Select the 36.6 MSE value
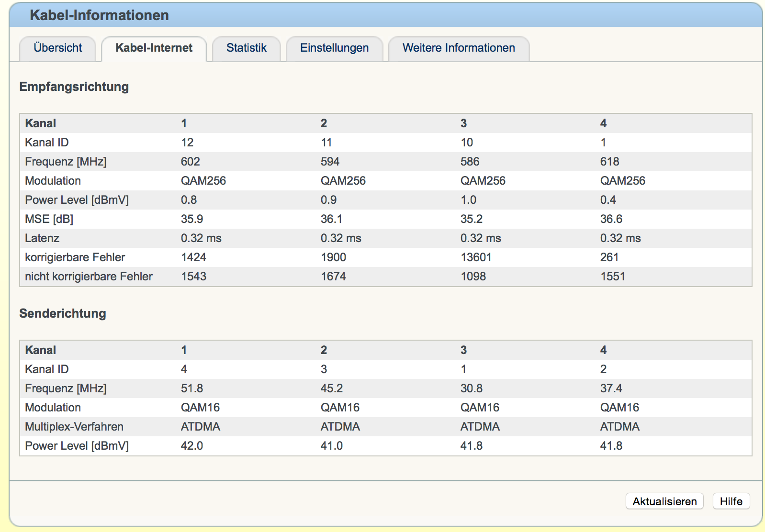765x532 pixels. pyautogui.click(x=611, y=219)
